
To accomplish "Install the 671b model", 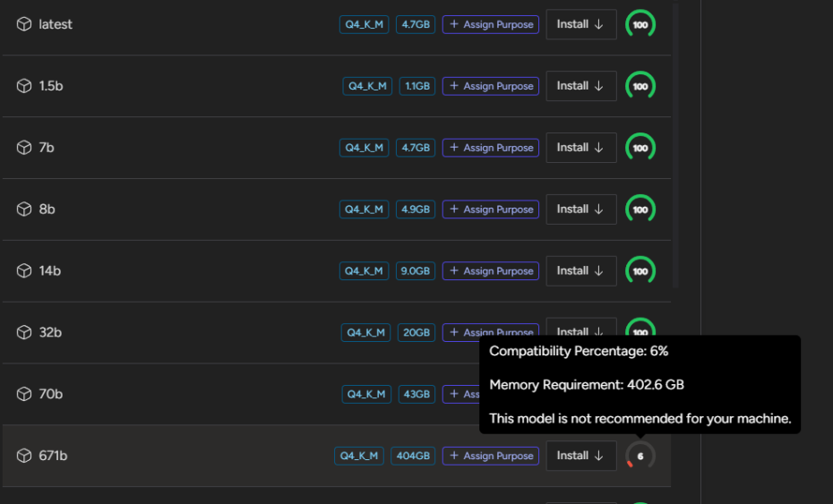I will point(581,456).
